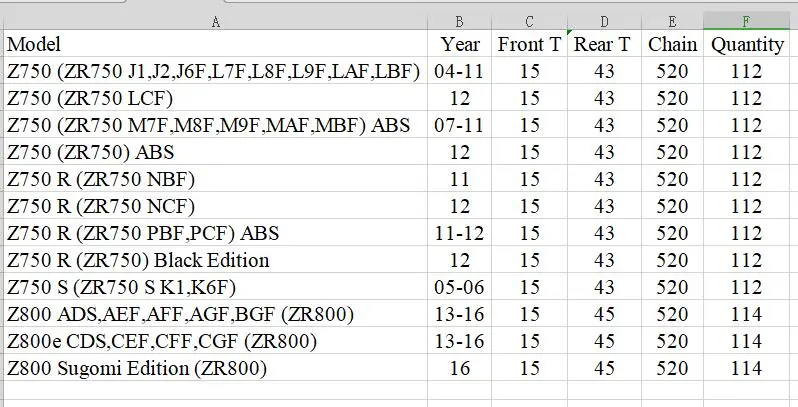This screenshot has height=407, width=798.
Task: Click year 13-16 in Z800e row
Action: 460,341
